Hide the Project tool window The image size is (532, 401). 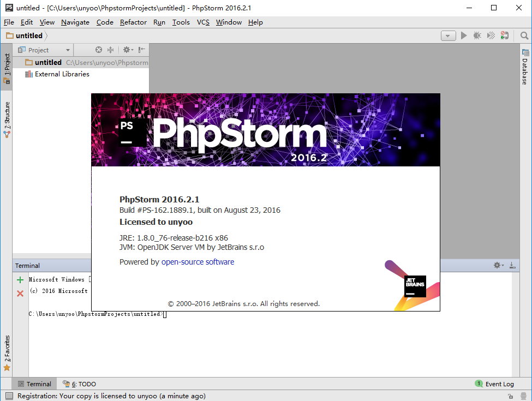(x=142, y=50)
